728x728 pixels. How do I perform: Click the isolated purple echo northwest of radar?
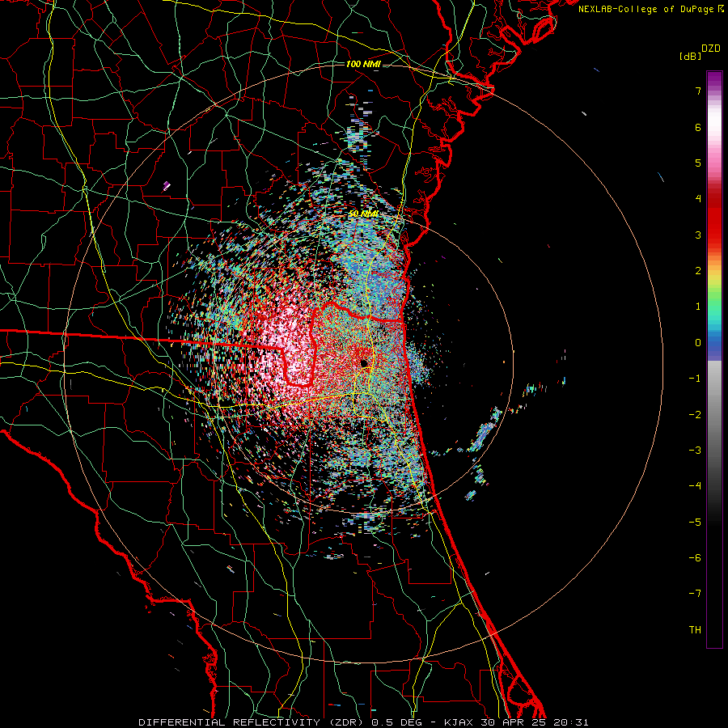click(167, 187)
